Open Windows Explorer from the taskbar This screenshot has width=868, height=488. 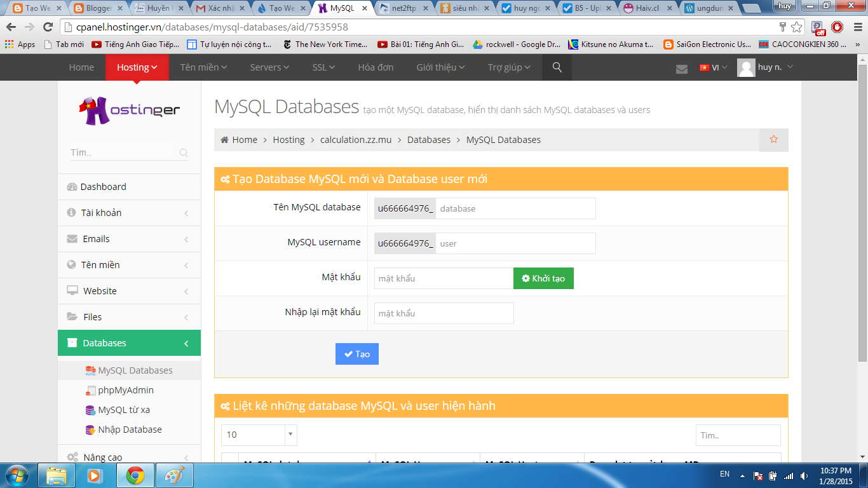[57, 475]
